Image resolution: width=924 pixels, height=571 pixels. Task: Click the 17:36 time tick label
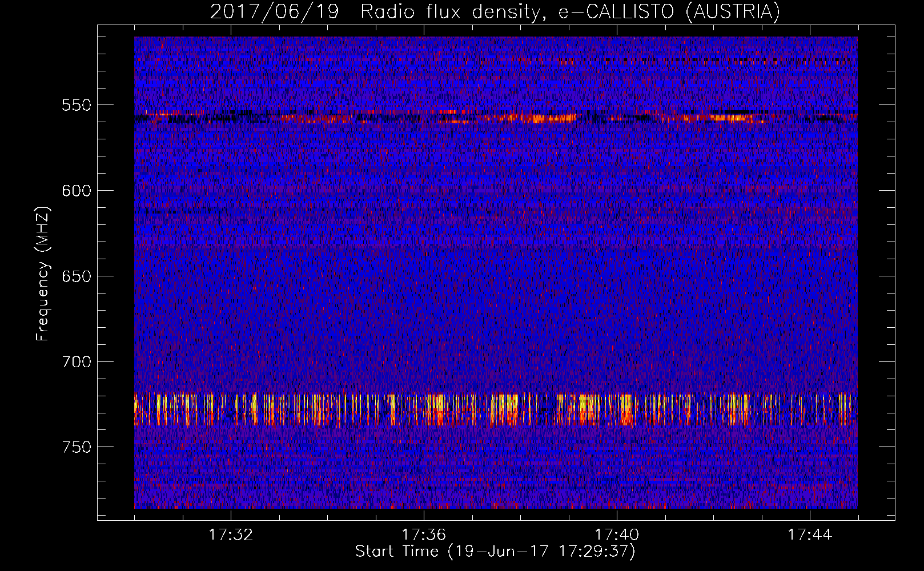424,535
